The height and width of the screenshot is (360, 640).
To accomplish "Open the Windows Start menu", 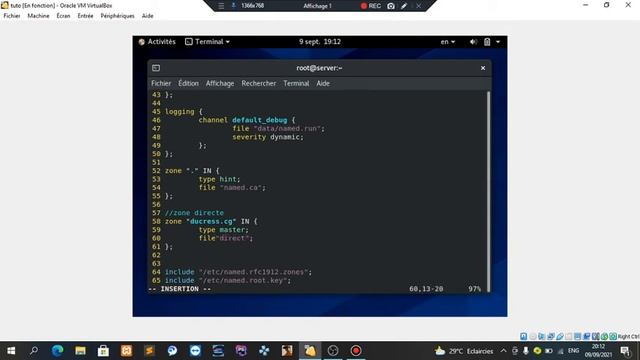I will 11,351.
